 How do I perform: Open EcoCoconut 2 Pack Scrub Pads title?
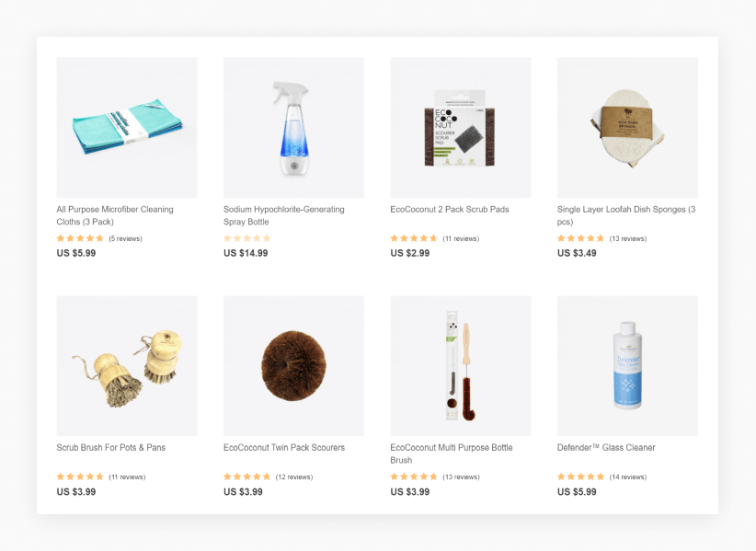click(450, 209)
